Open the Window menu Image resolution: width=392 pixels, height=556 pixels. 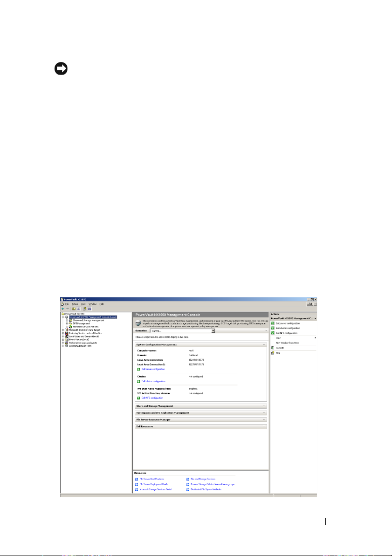coord(92,304)
